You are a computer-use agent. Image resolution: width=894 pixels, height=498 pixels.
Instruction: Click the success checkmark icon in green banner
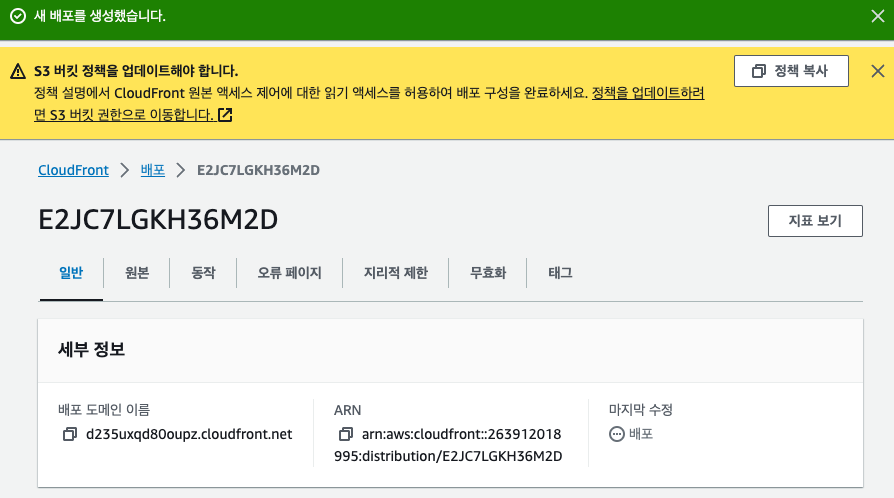tap(18, 16)
